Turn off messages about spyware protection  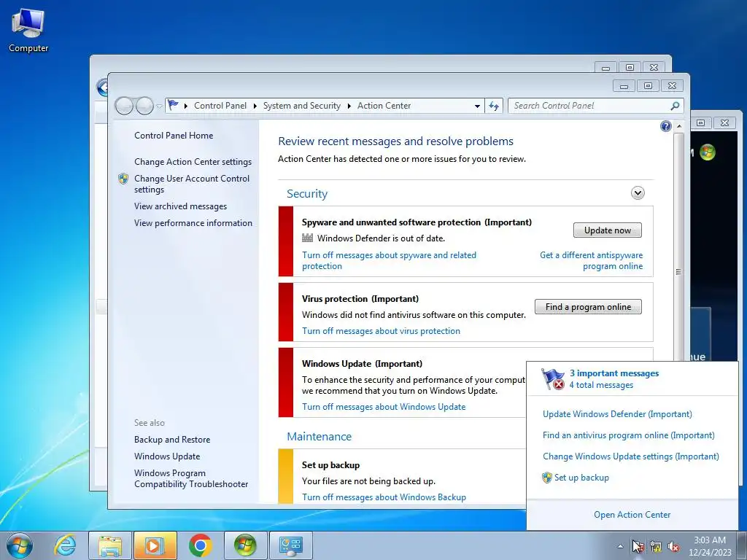pyautogui.click(x=390, y=260)
